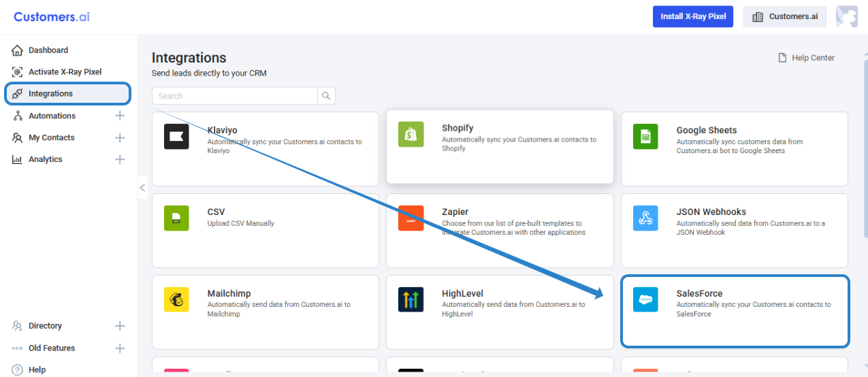
Task: Click the Directory icon
Action: click(x=17, y=326)
